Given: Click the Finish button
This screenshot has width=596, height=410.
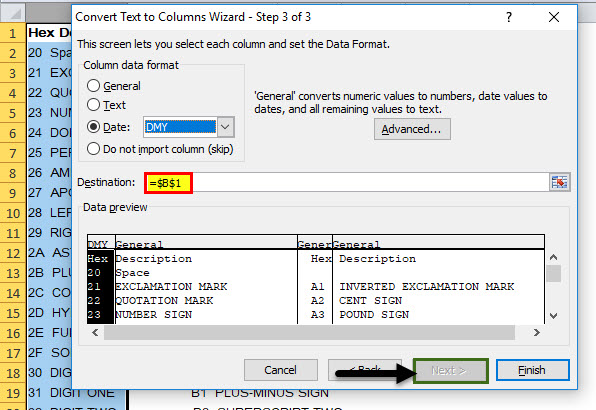Looking at the screenshot, I should coord(532,370).
